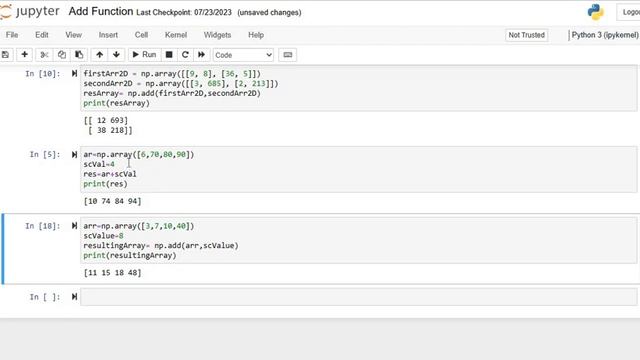640x360 pixels.
Task: Rename the notebook title Add Function
Action: 101,11
